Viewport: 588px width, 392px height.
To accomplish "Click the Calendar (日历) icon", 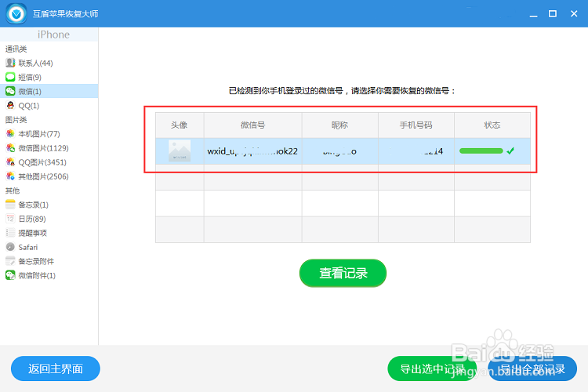I will point(10,219).
